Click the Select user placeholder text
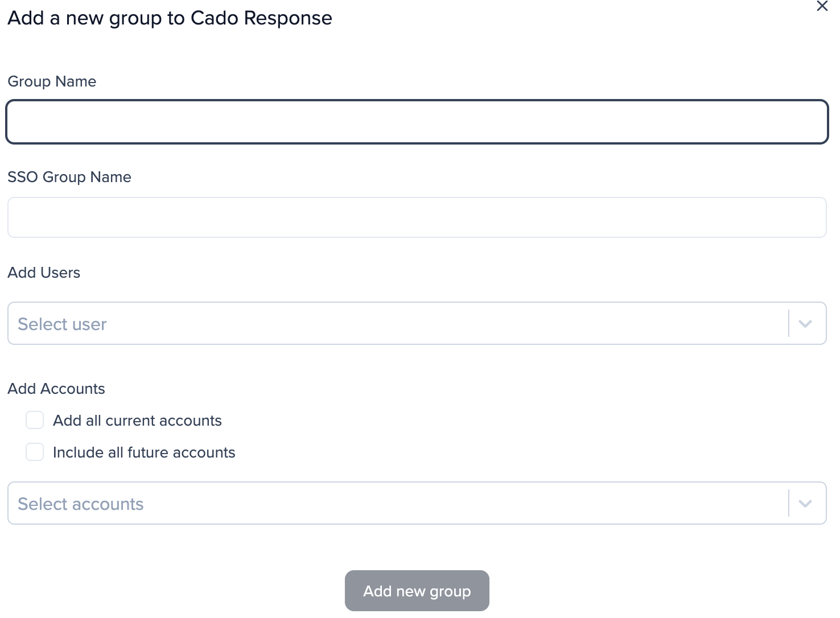Viewport: 840px width, 618px height. coord(63,323)
